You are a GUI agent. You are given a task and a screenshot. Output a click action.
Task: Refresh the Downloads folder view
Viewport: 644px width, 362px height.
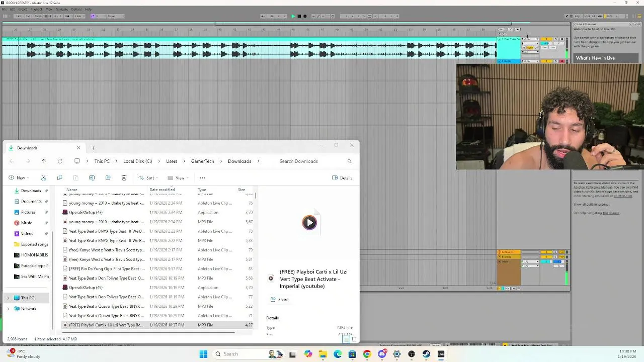coord(60,161)
